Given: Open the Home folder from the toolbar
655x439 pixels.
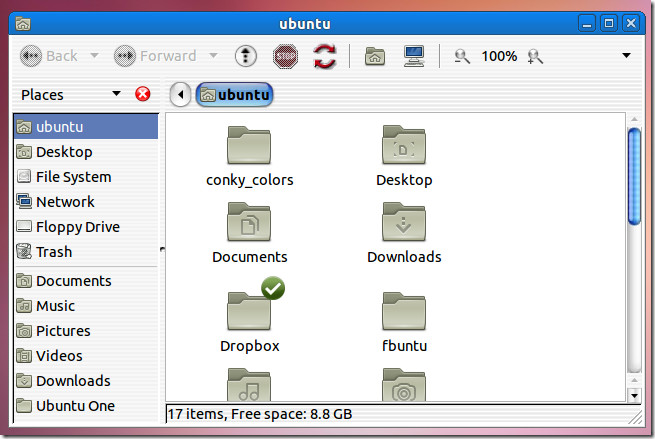Looking at the screenshot, I should pyautogui.click(x=375, y=56).
